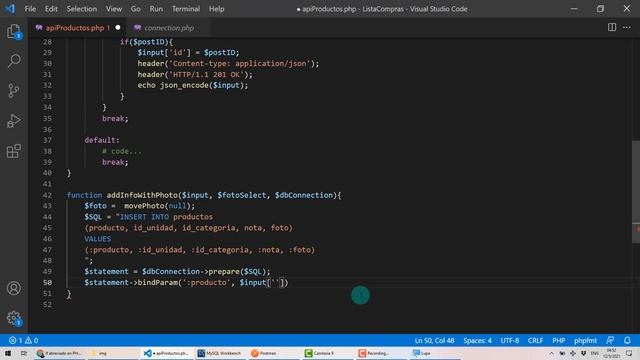Change indentation via Spaces: 4
The height and width of the screenshot is (360, 640).
[x=477, y=340]
